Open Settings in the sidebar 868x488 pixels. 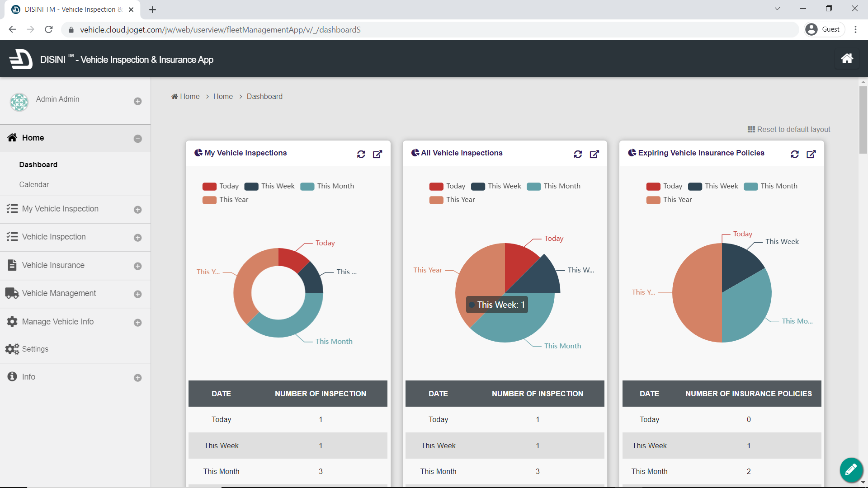click(x=35, y=349)
